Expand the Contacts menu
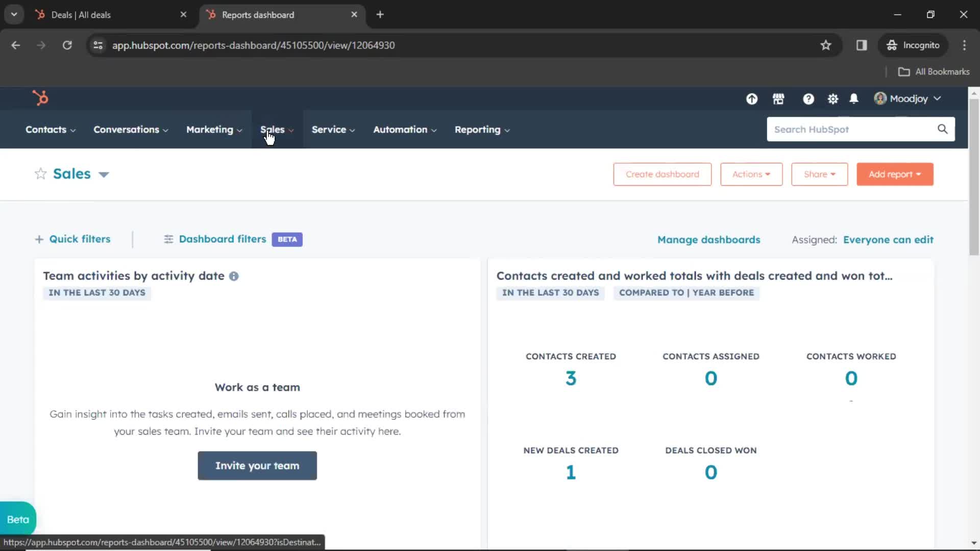The width and height of the screenshot is (980, 551). [x=51, y=130]
